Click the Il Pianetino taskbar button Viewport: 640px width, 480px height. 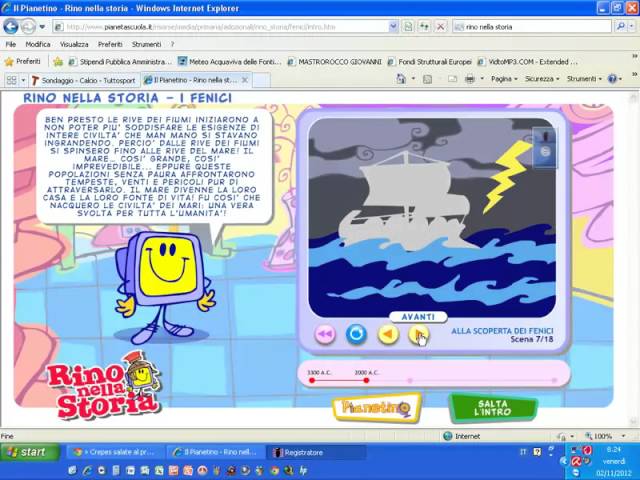click(215, 452)
